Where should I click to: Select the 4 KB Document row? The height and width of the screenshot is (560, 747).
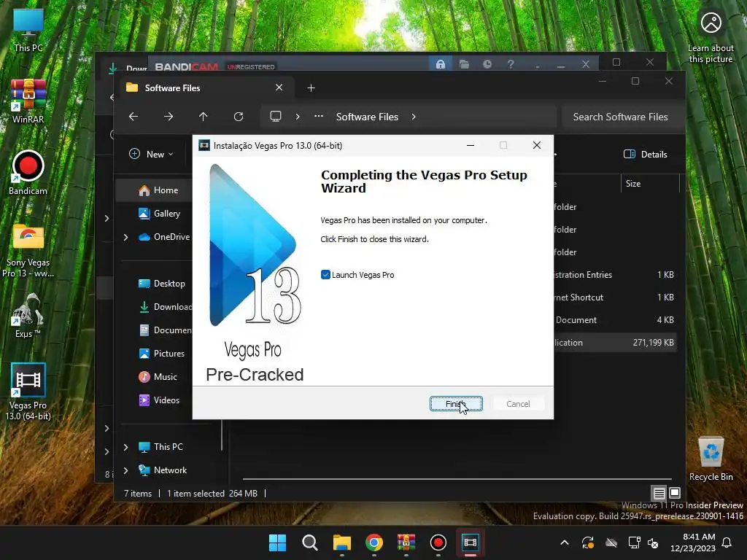615,319
